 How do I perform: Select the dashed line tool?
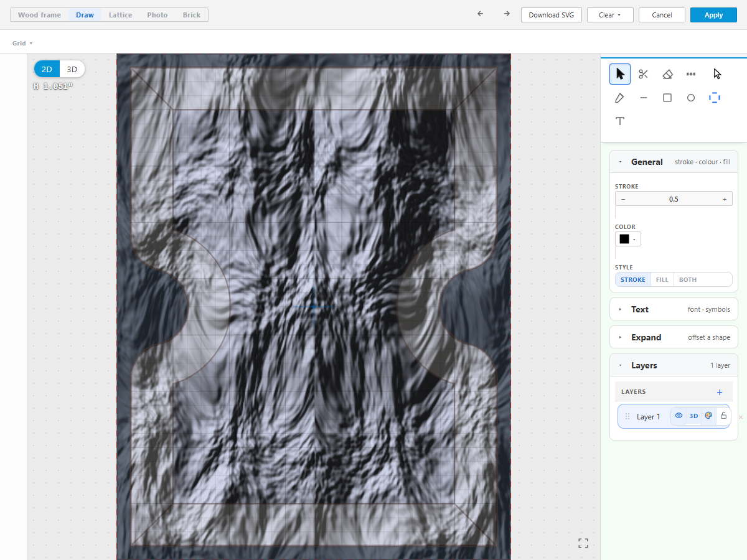coord(691,74)
